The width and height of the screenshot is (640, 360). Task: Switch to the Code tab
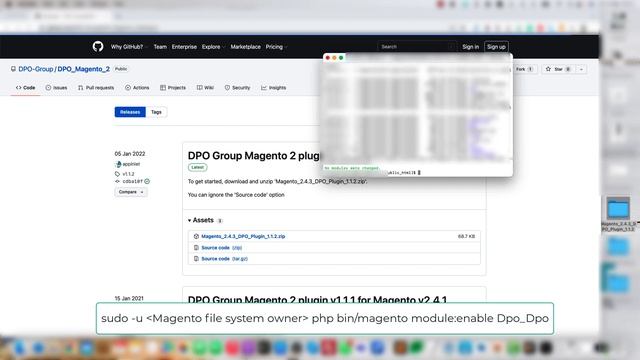pyautogui.click(x=25, y=88)
